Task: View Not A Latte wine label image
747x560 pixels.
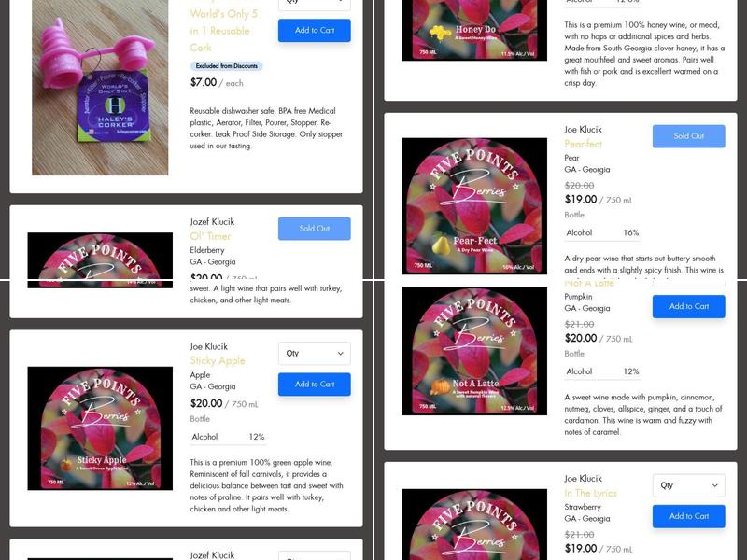Action: [474, 351]
